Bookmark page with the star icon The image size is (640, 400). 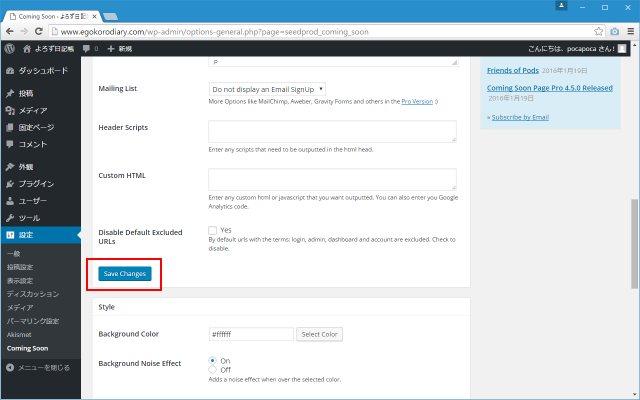pos(598,31)
